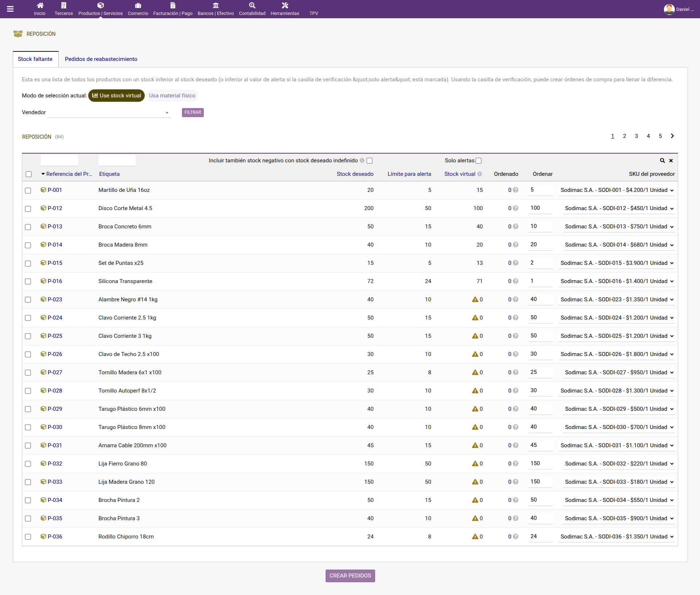Screen dimensions: 700x595
Task: Go to next page with chevron arrow
Action: point(672,136)
